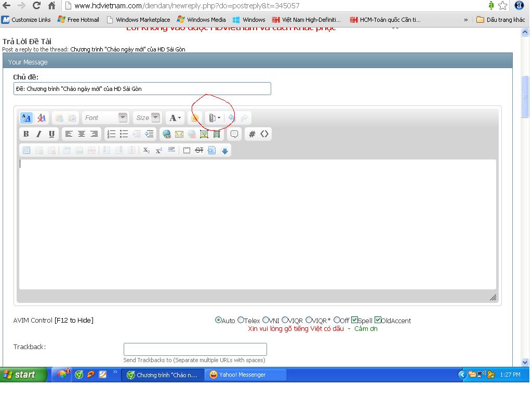Image resolution: width=532 pixels, height=399 pixels.
Task: Increase indent in the editor toolbar
Action: click(149, 134)
